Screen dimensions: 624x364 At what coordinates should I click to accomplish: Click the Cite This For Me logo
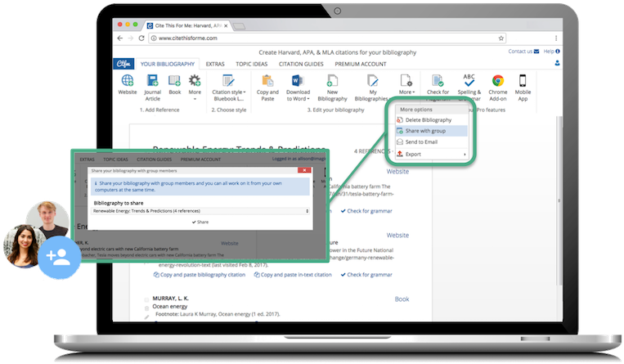tap(123, 64)
